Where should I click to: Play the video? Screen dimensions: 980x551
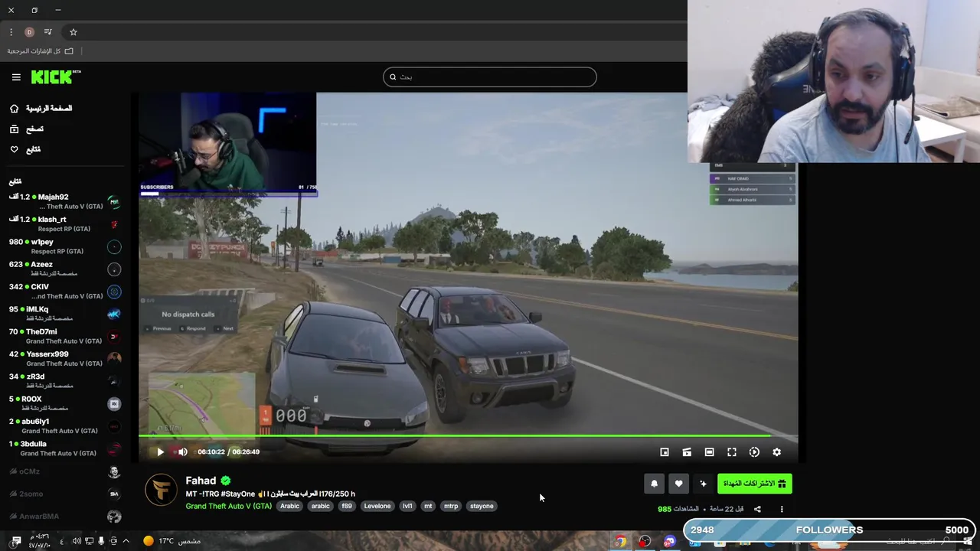pyautogui.click(x=160, y=452)
